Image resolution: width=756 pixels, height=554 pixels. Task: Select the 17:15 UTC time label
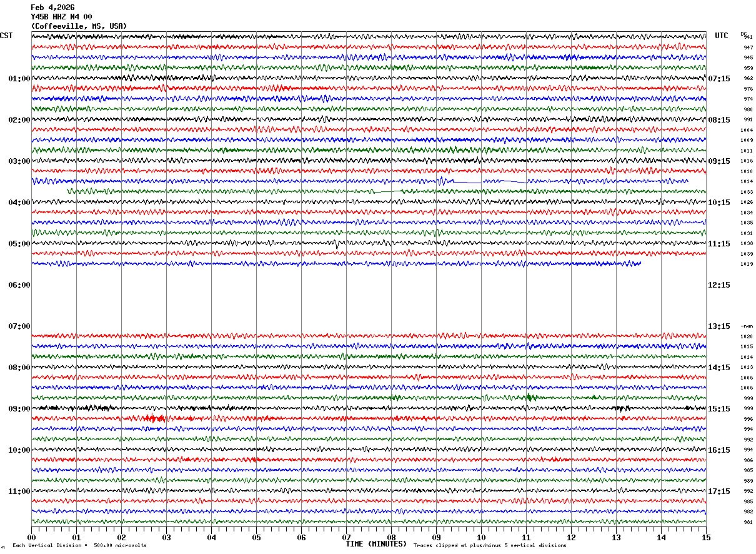click(719, 491)
